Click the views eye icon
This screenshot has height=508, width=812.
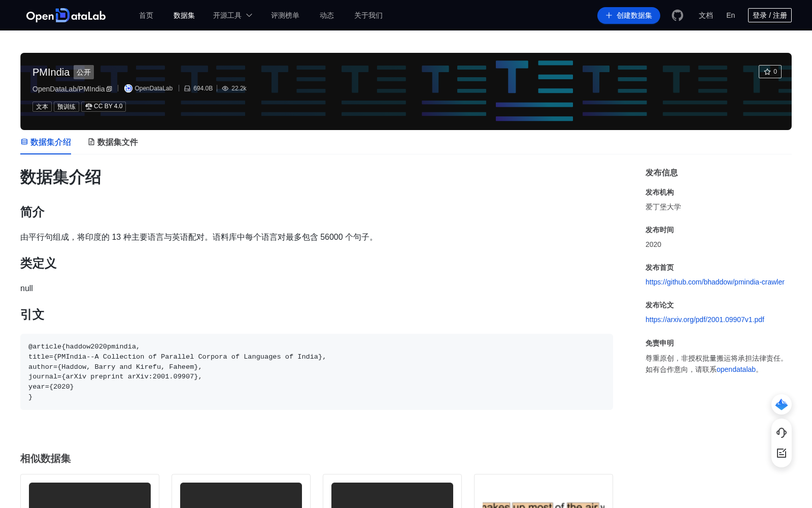pyautogui.click(x=225, y=88)
